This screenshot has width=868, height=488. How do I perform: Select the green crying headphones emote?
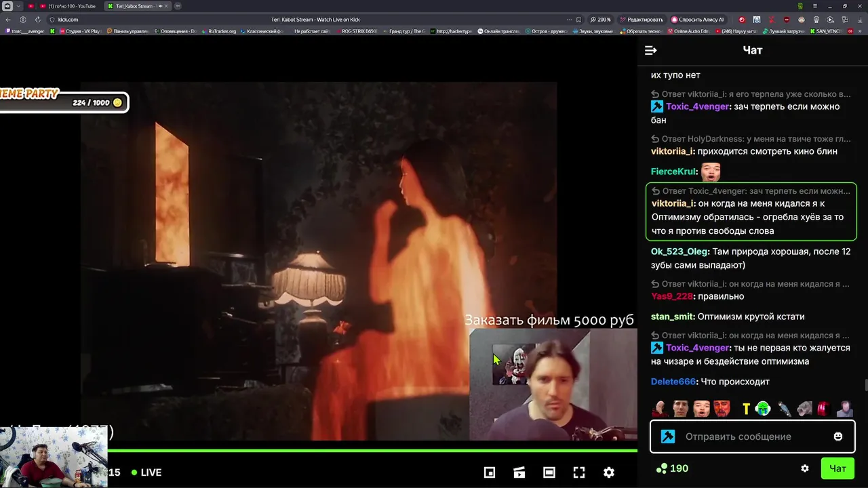(x=763, y=409)
